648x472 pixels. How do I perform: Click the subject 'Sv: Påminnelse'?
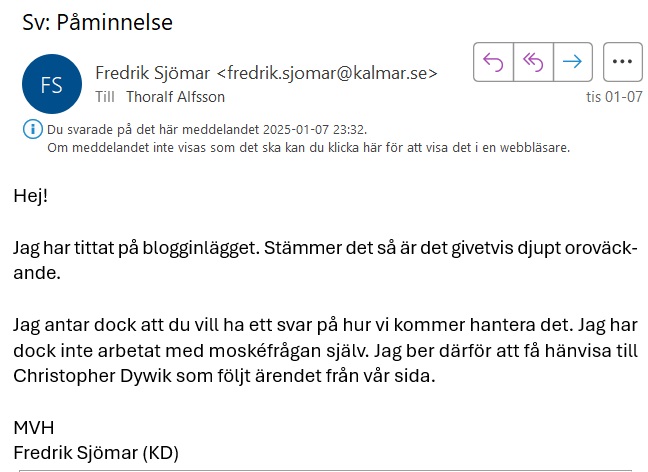[x=96, y=20]
